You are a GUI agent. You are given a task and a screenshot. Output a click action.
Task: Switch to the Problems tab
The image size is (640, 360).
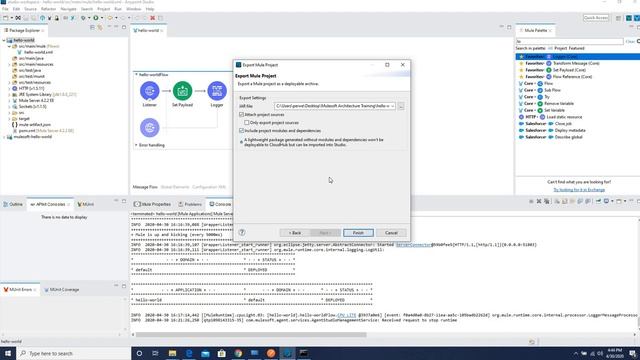click(x=190, y=204)
